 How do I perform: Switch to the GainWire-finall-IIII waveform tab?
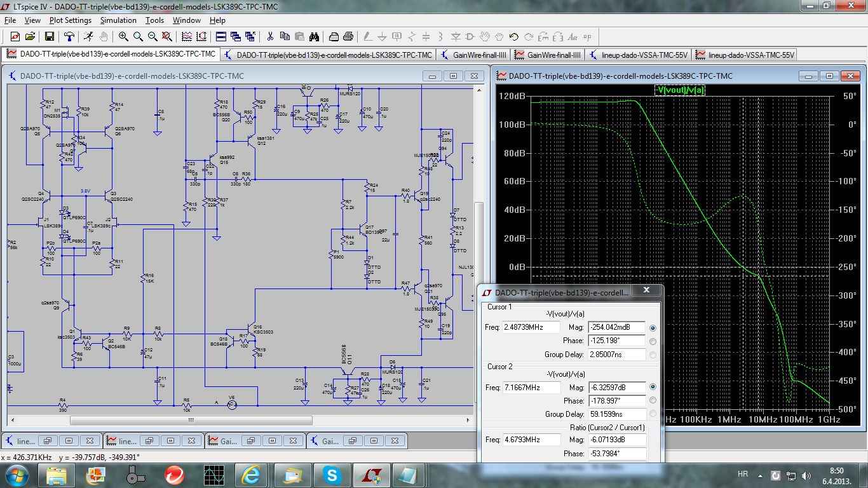(x=548, y=55)
